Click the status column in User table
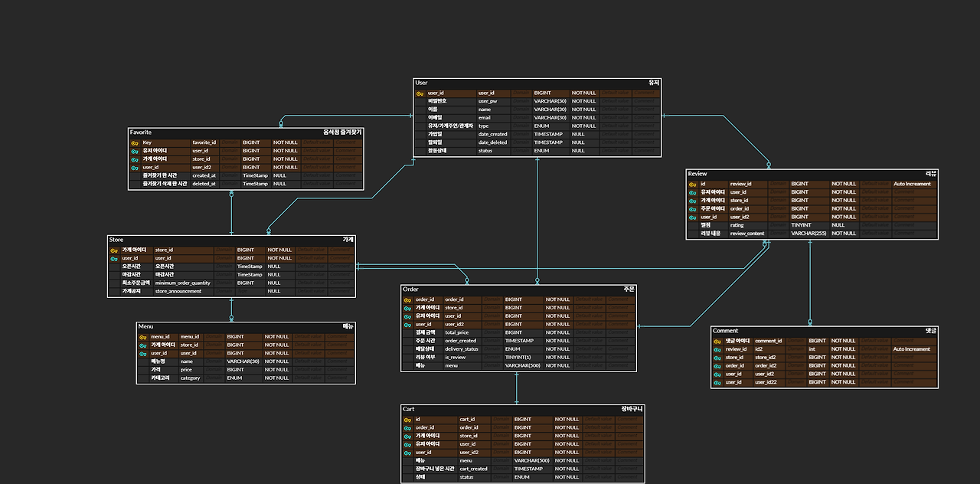The image size is (980, 484). click(485, 151)
